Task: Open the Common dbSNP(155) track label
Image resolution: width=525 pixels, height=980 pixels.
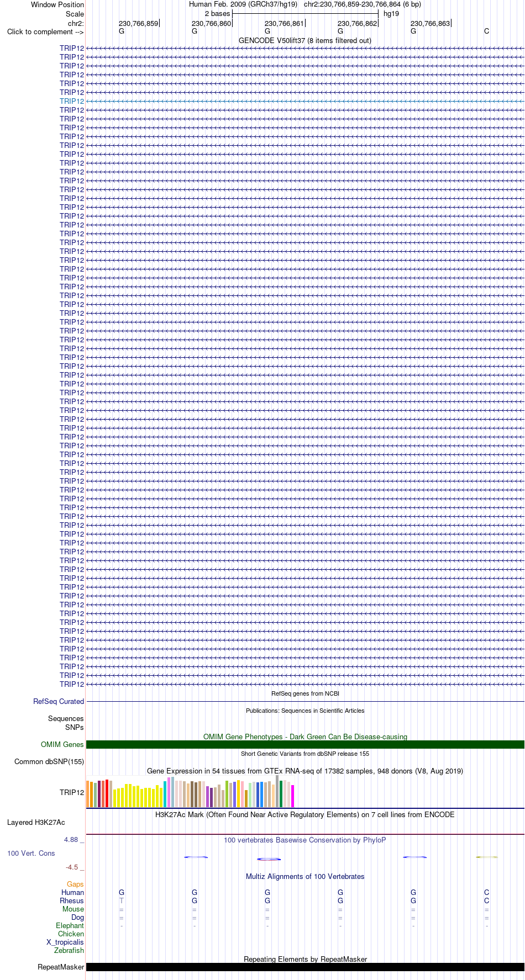Action: pyautogui.click(x=49, y=762)
